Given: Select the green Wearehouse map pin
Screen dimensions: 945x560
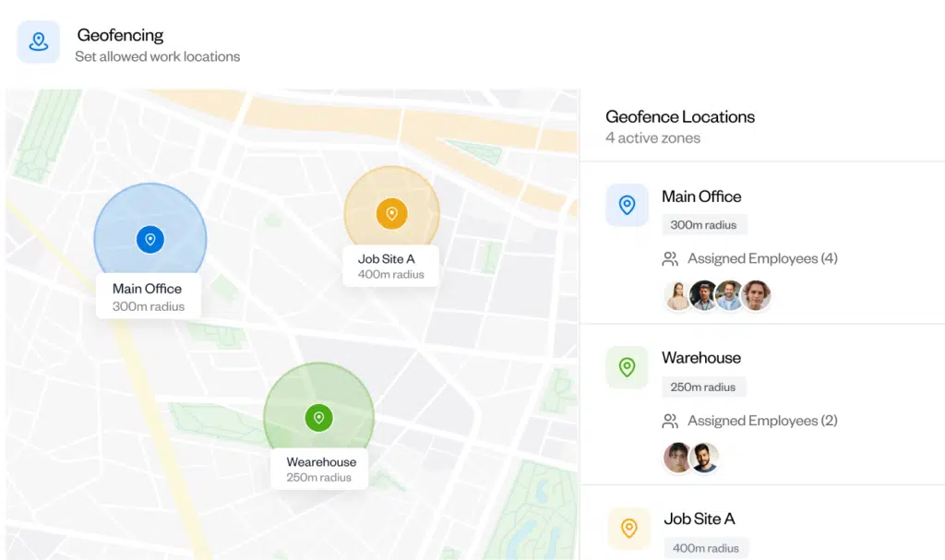Looking at the screenshot, I should click(319, 417).
